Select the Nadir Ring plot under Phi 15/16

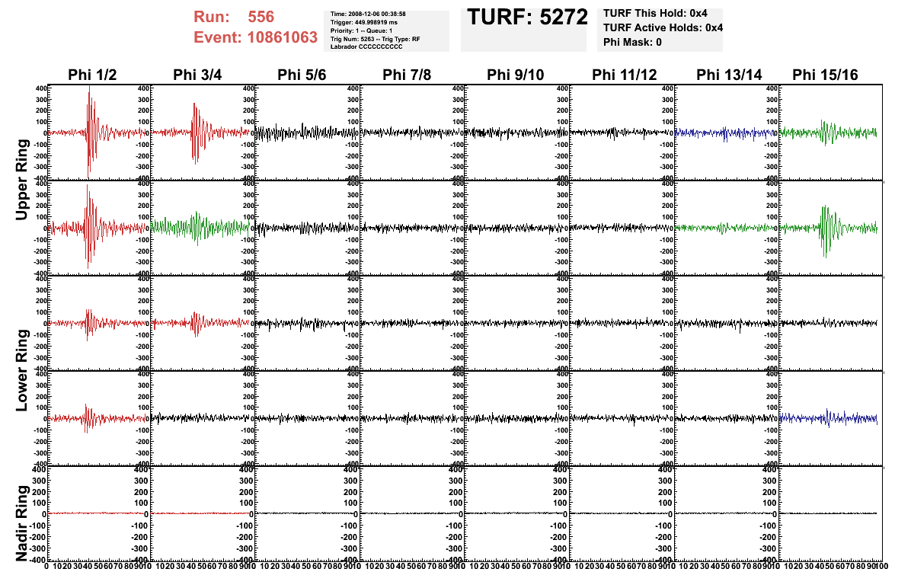pyautogui.click(x=831, y=513)
